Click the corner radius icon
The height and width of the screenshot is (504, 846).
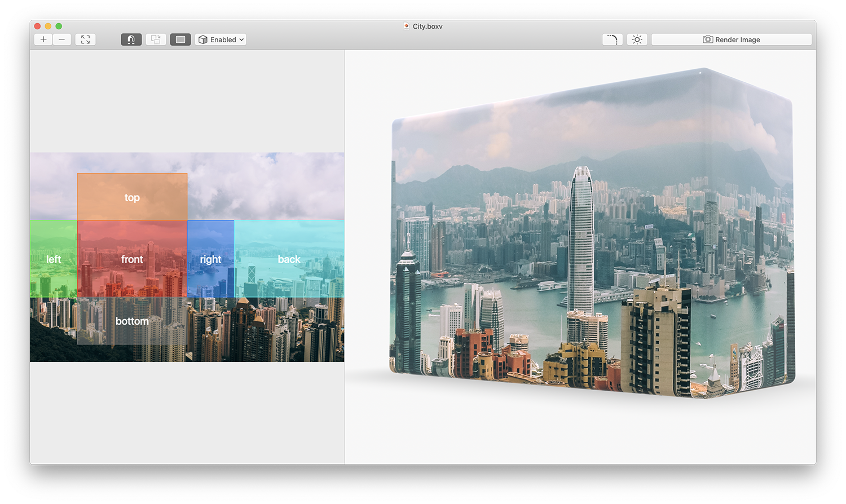[x=613, y=39]
